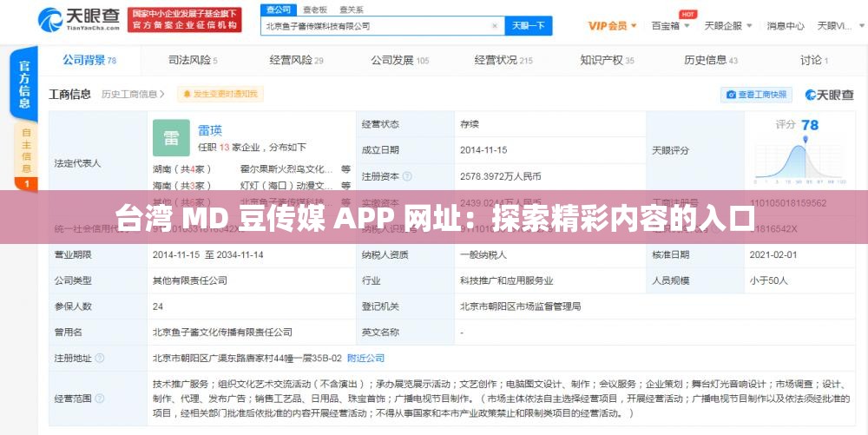
Task: Click the help icon beside 注册地址
Action: coord(100,358)
